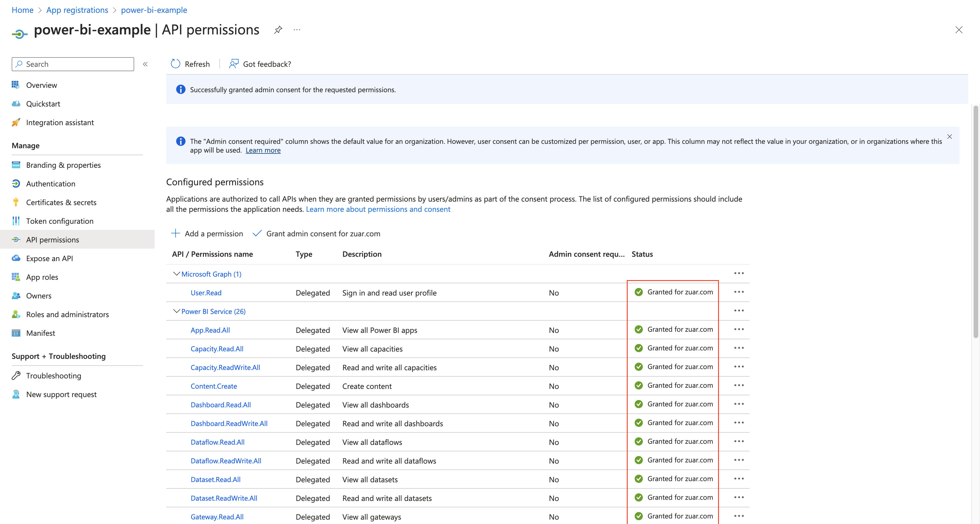
Task: Click the Status column header
Action: pos(642,254)
